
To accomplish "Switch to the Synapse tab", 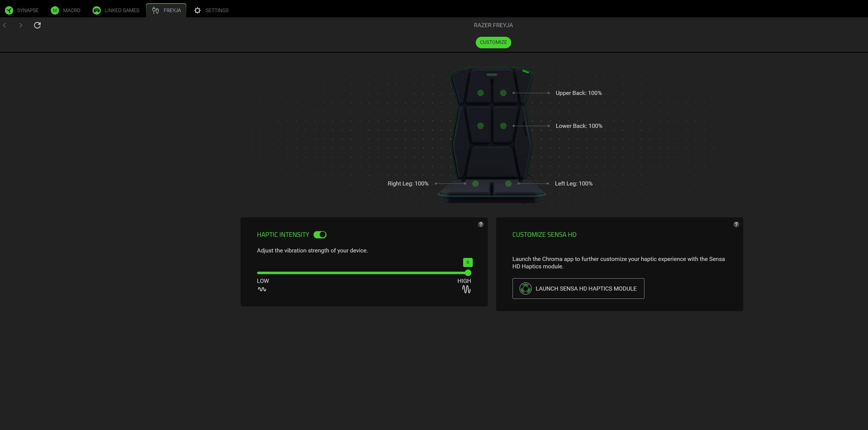I will pyautogui.click(x=22, y=10).
